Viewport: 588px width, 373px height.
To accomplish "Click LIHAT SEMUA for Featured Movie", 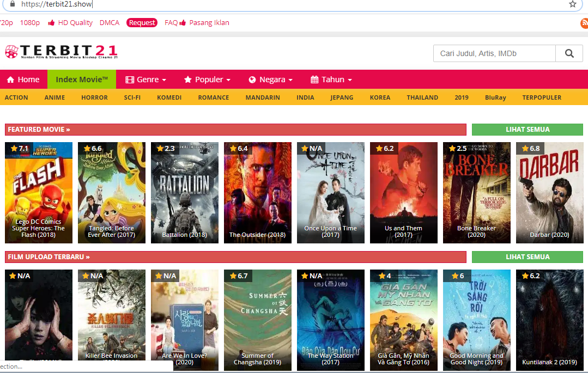I will tap(528, 130).
